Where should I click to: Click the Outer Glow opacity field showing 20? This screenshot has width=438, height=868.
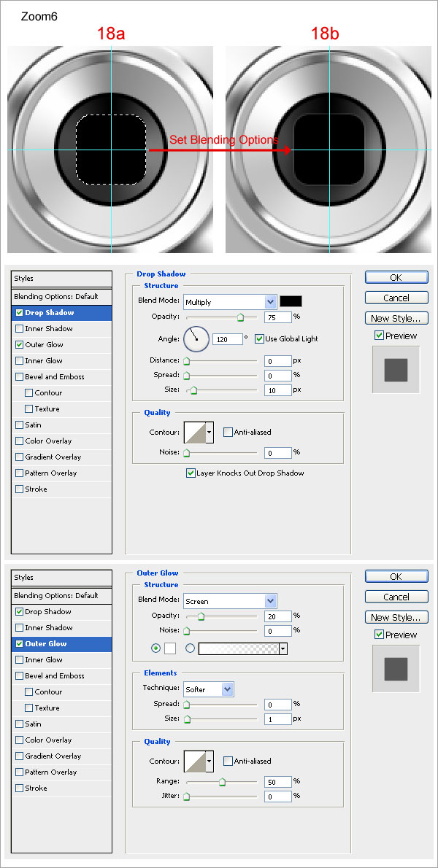point(277,616)
